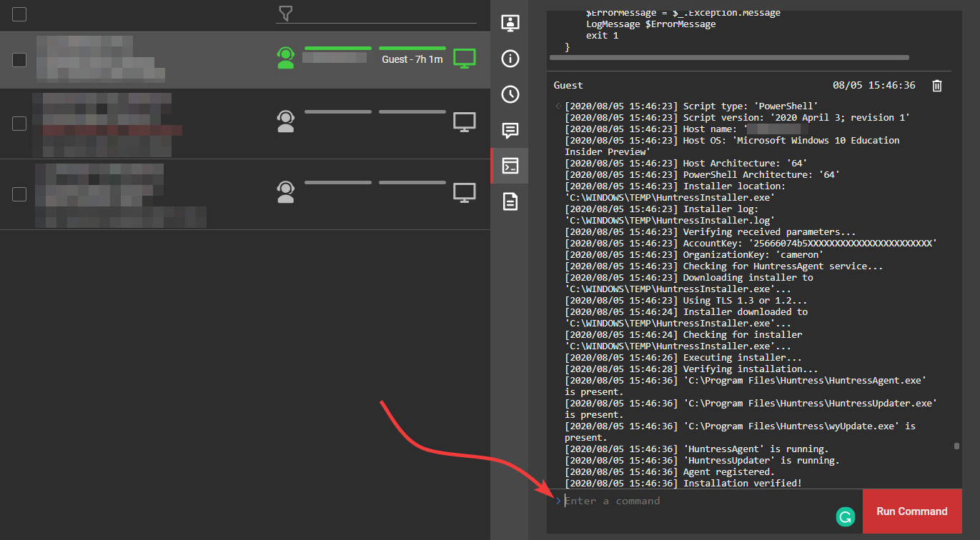Click the green Grammarly icon

[x=845, y=516]
